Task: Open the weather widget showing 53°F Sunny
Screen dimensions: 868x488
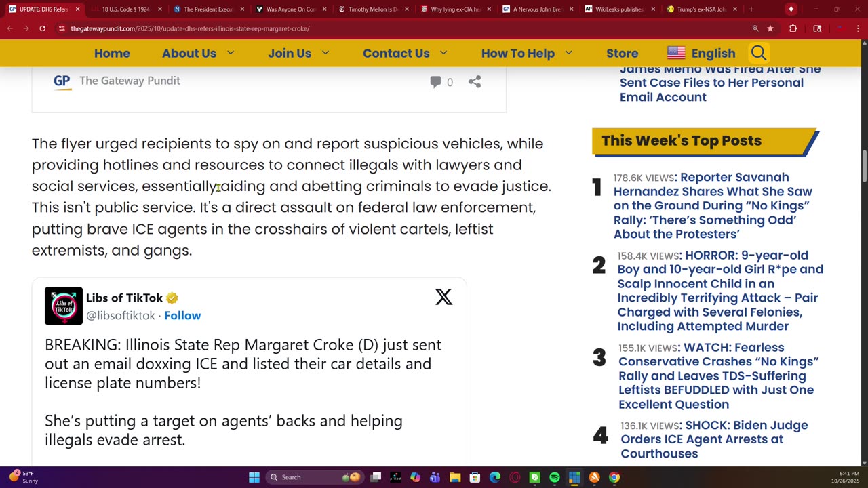Action: tap(22, 477)
